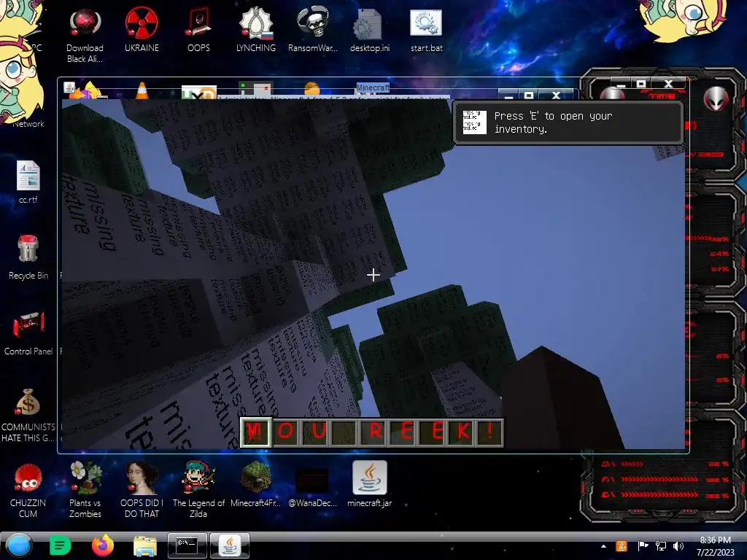
Task: Select the start.bat batch file icon
Action: tap(426, 30)
